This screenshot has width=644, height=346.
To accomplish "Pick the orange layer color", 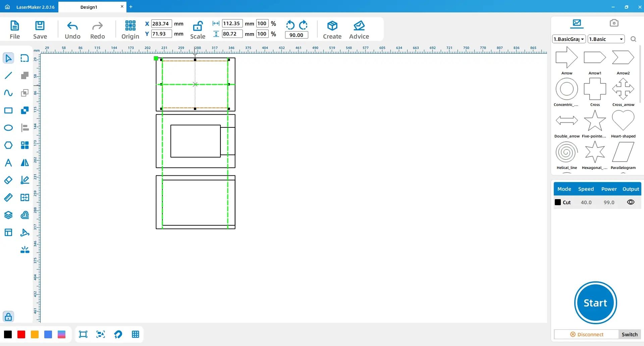I will [35, 334].
